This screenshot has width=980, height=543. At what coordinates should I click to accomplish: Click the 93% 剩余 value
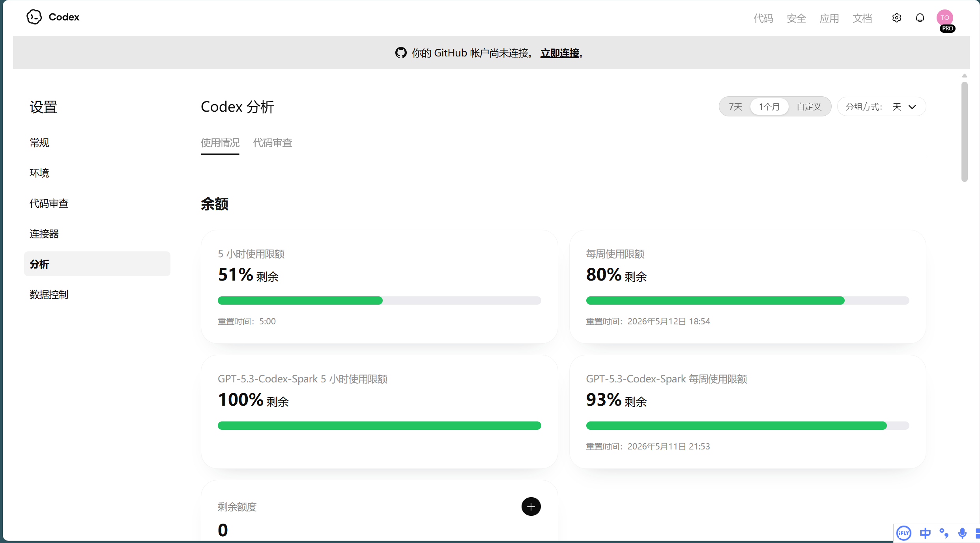[616, 400]
